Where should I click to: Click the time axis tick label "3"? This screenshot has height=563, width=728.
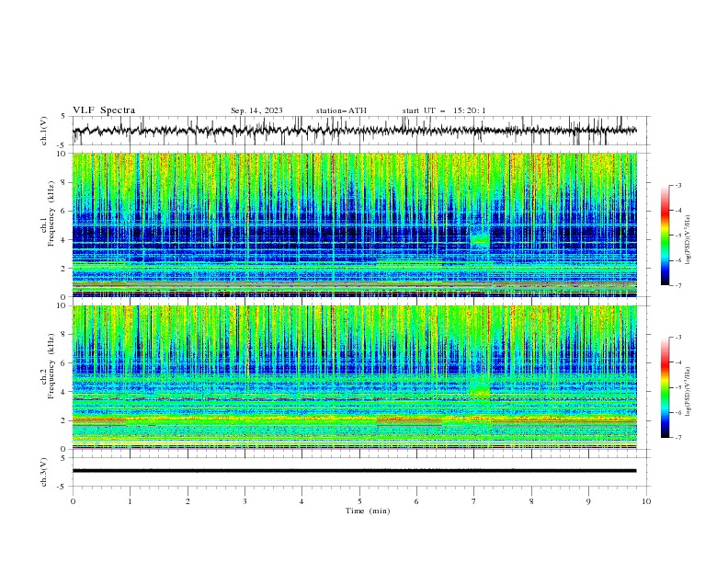point(245,501)
